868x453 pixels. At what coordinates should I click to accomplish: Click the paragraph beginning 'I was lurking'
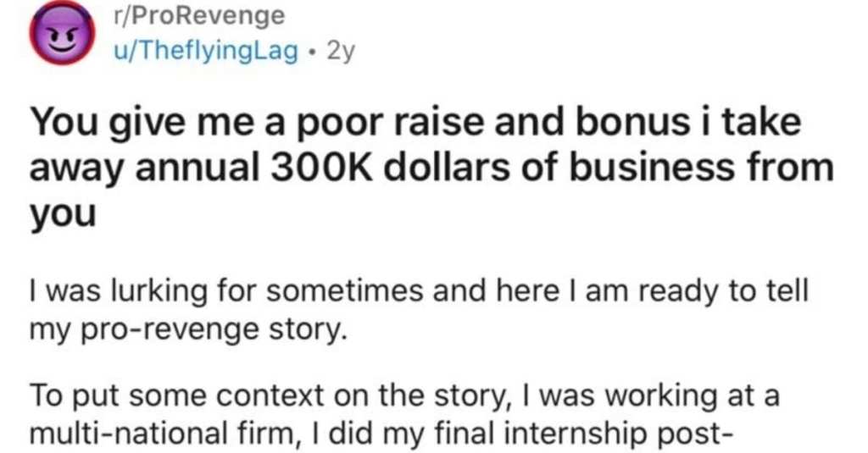(x=419, y=310)
